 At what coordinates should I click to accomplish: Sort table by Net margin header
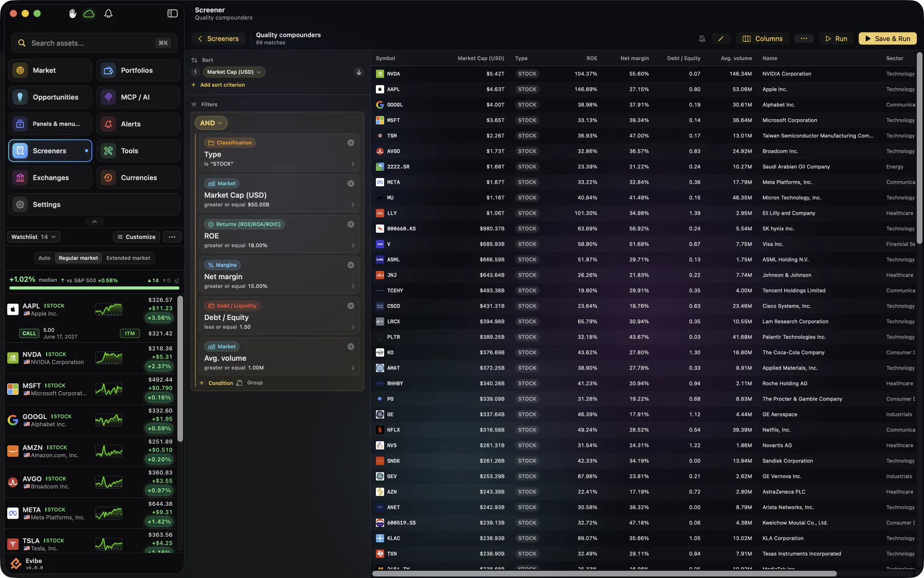pos(634,58)
